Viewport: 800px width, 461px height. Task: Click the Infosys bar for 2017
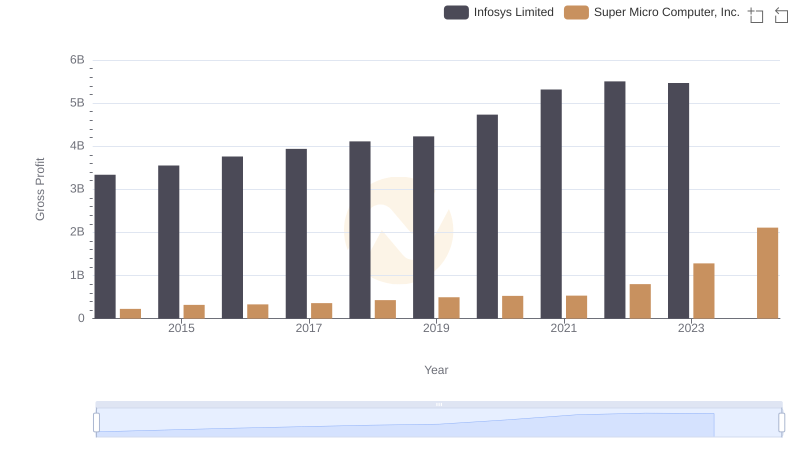coord(296,234)
